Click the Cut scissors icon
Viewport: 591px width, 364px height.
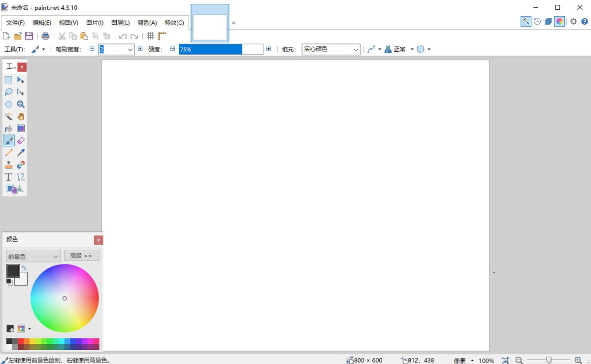click(x=62, y=36)
